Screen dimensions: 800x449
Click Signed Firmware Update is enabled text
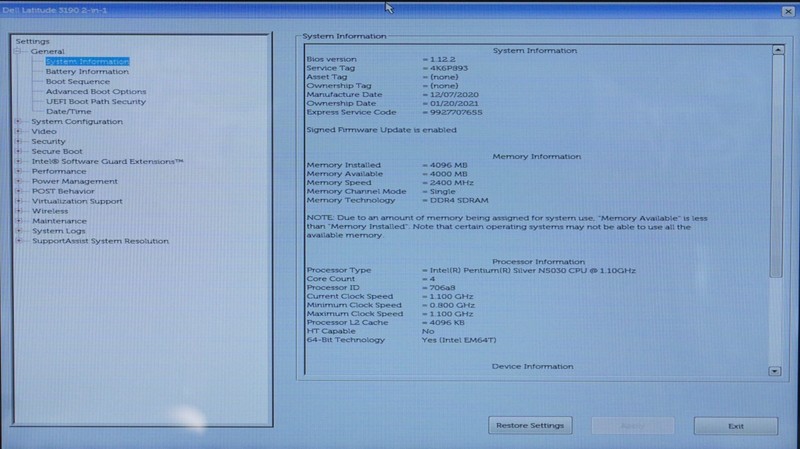coord(382,130)
